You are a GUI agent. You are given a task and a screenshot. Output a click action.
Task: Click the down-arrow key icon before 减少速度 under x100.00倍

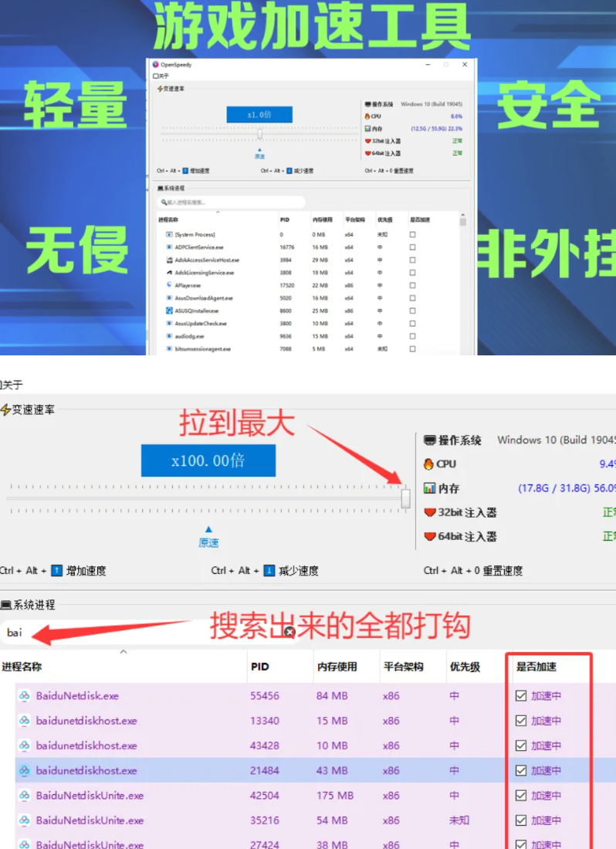(269, 570)
